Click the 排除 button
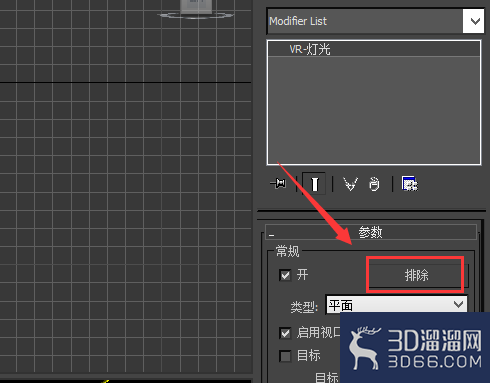 [x=416, y=275]
